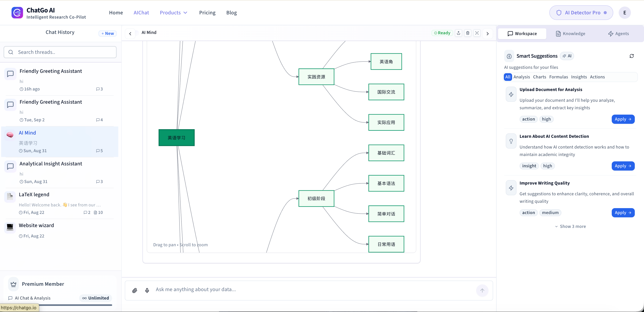Switch to the Knowledge tab
Screen dimensions: 644x312
pos(570,34)
